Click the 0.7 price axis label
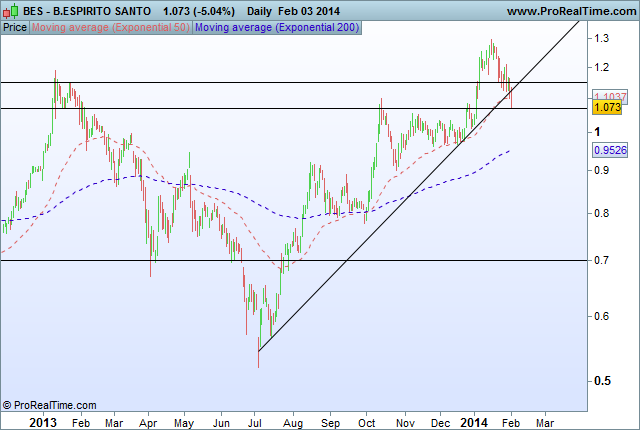 click(x=601, y=260)
